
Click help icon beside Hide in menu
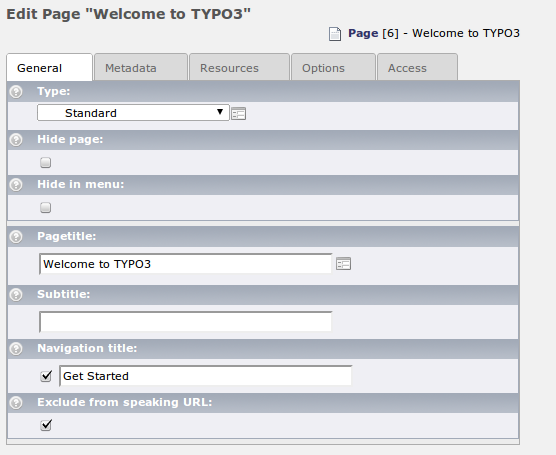point(16,185)
